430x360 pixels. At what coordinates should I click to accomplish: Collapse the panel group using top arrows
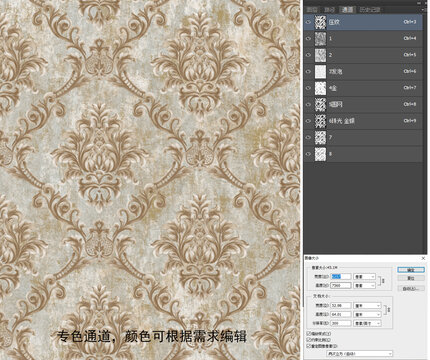[x=420, y=3]
